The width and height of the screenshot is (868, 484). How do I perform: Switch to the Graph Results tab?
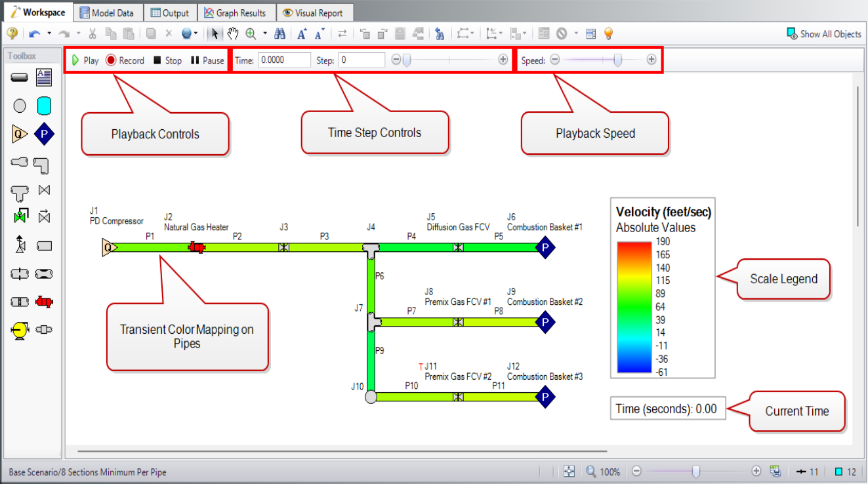236,11
